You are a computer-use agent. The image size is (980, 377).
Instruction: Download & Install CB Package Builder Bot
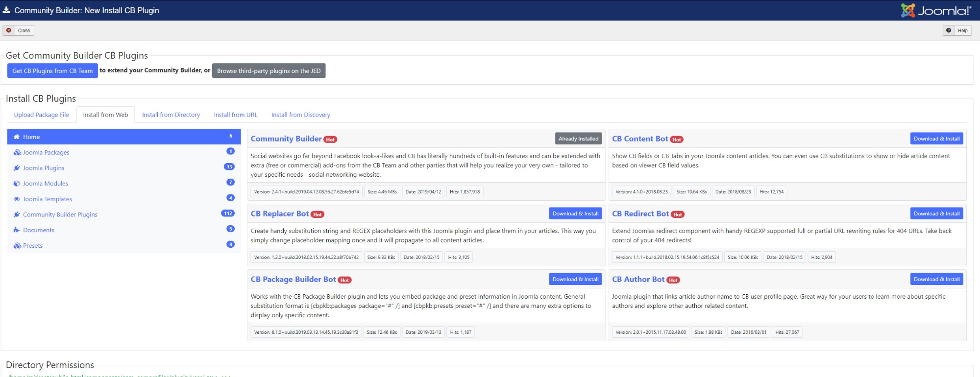pos(575,279)
